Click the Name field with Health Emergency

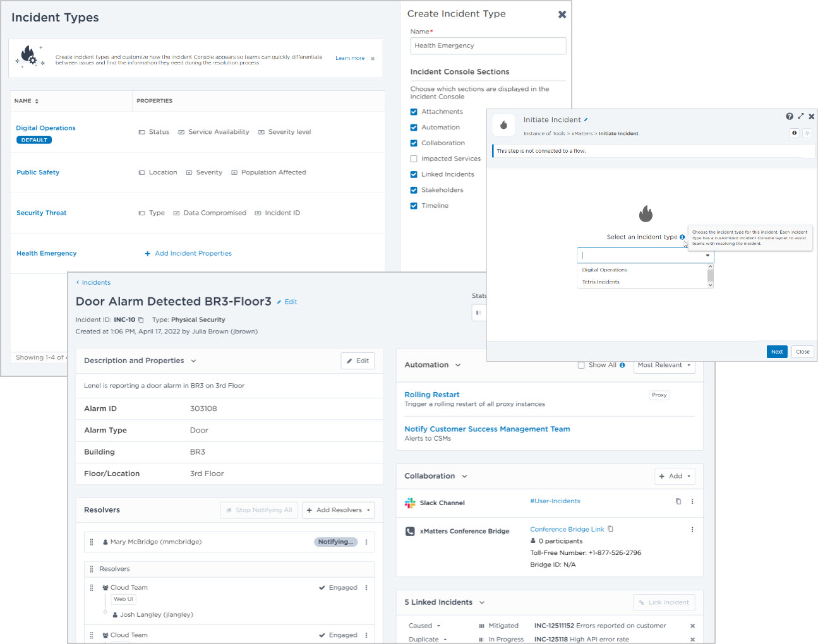[x=488, y=45]
